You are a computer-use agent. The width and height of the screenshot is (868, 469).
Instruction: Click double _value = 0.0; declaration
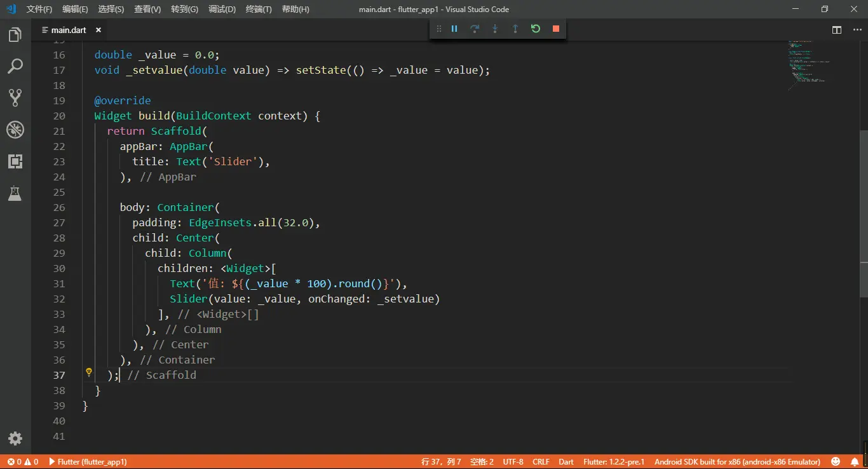157,55
